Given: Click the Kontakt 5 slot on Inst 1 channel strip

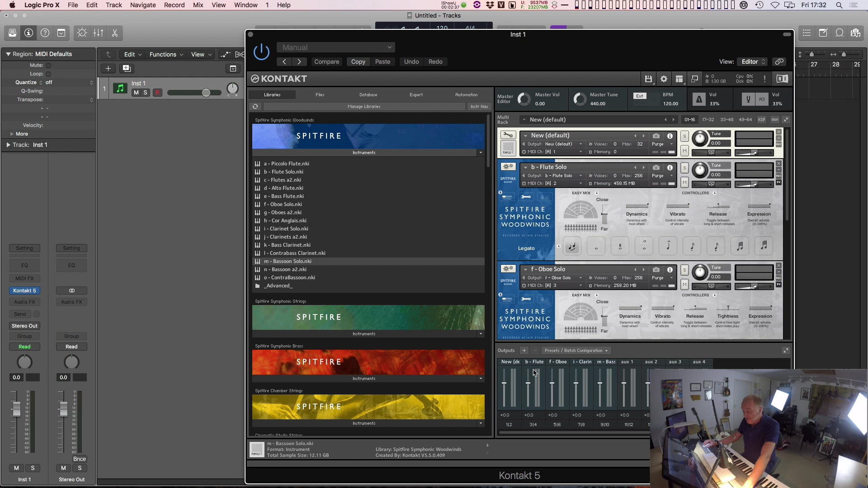Looking at the screenshot, I should pyautogui.click(x=24, y=291).
